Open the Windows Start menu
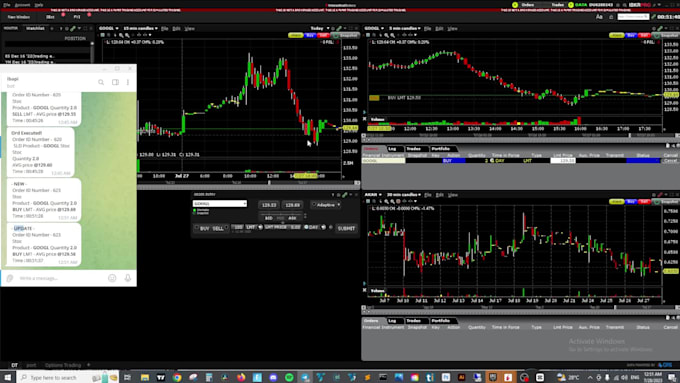This screenshot has height=383, width=680. pyautogui.click(x=7, y=377)
